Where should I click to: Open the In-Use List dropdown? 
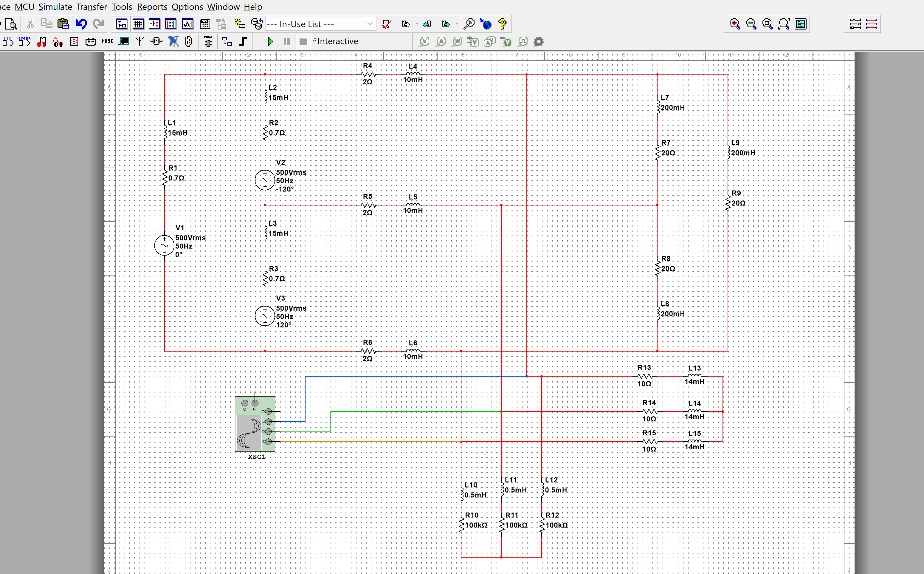370,24
